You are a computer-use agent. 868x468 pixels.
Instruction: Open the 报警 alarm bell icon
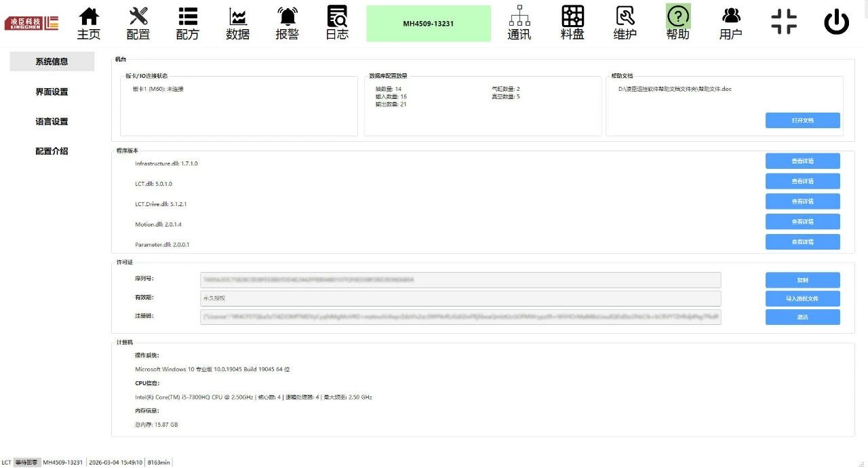click(x=288, y=24)
